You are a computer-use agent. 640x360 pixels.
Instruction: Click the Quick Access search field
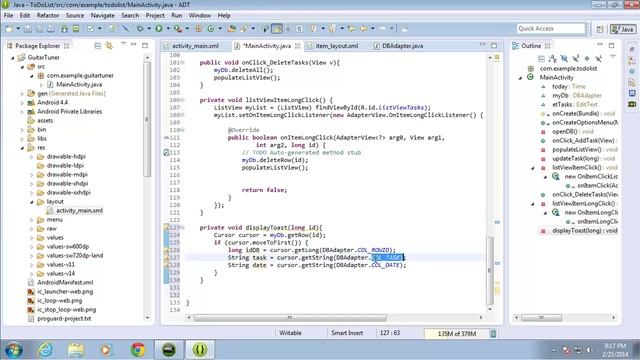point(551,28)
